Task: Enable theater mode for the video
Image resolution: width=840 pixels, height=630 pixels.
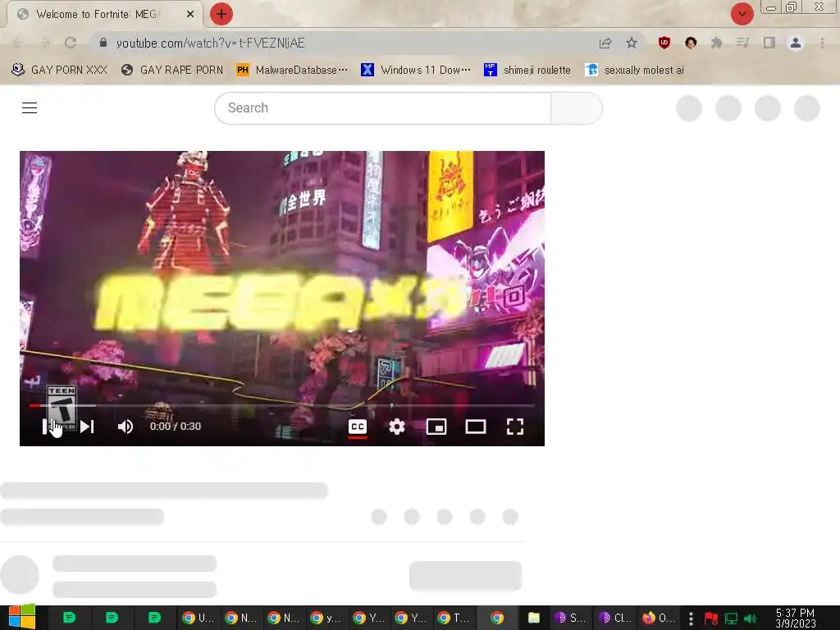Action: 476,427
